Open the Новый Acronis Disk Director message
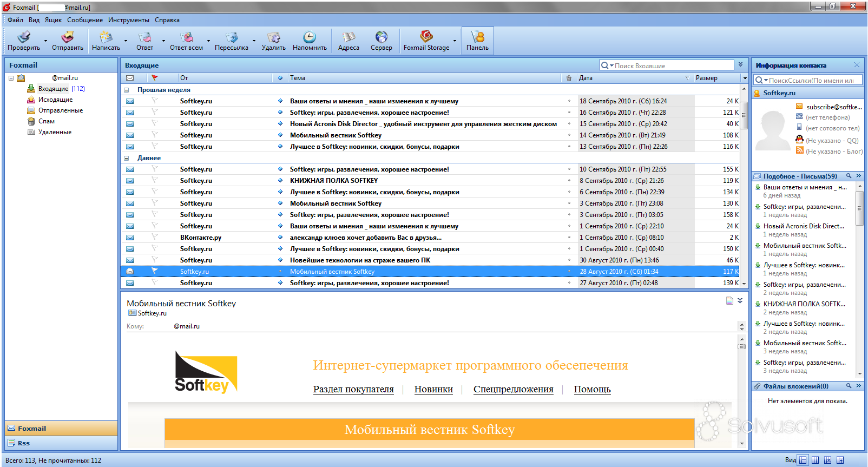The height and width of the screenshot is (467, 868). (x=431, y=124)
